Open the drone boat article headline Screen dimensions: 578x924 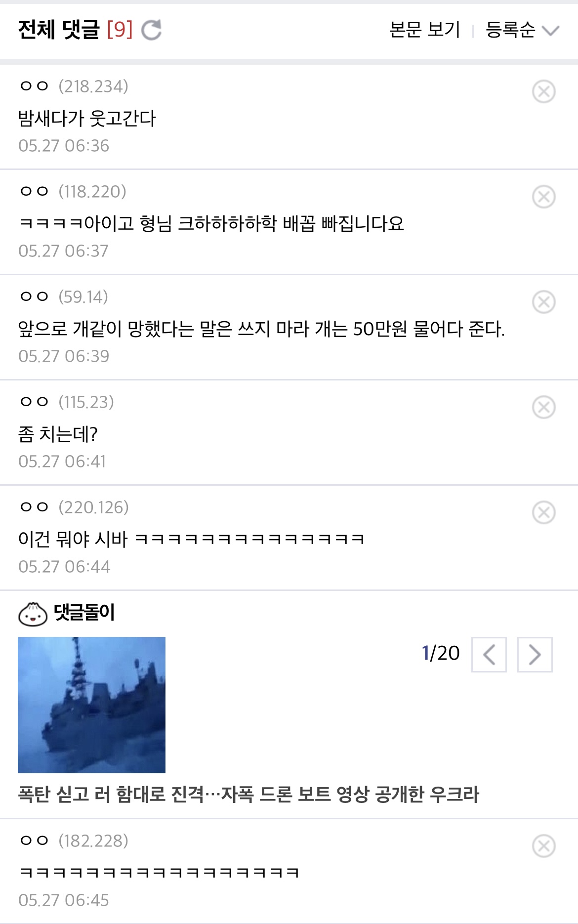tap(248, 794)
